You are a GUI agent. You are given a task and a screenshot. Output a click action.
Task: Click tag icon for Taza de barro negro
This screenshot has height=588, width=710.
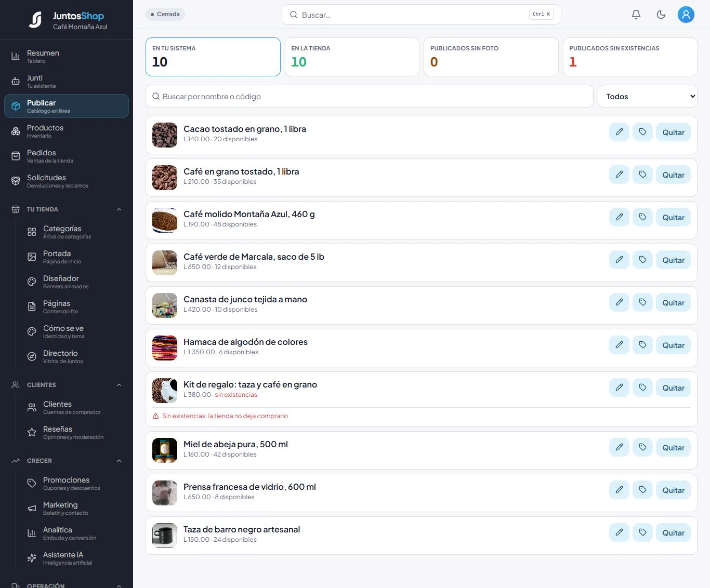pyautogui.click(x=642, y=532)
